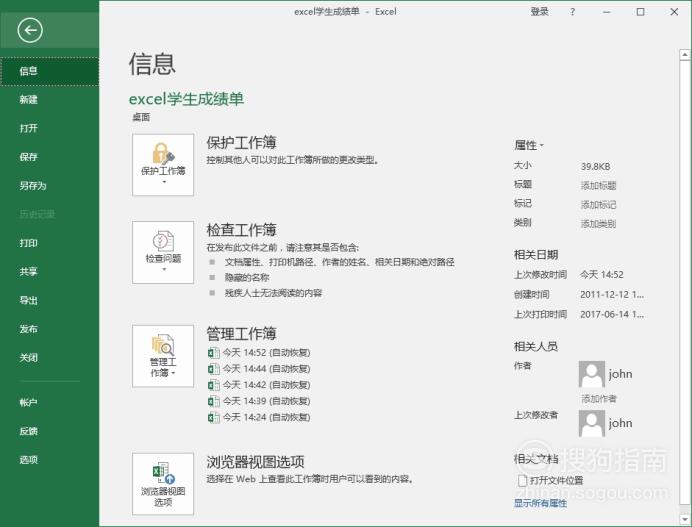Click the last modifier john avatar
This screenshot has width=692, height=527.
pos(592,423)
